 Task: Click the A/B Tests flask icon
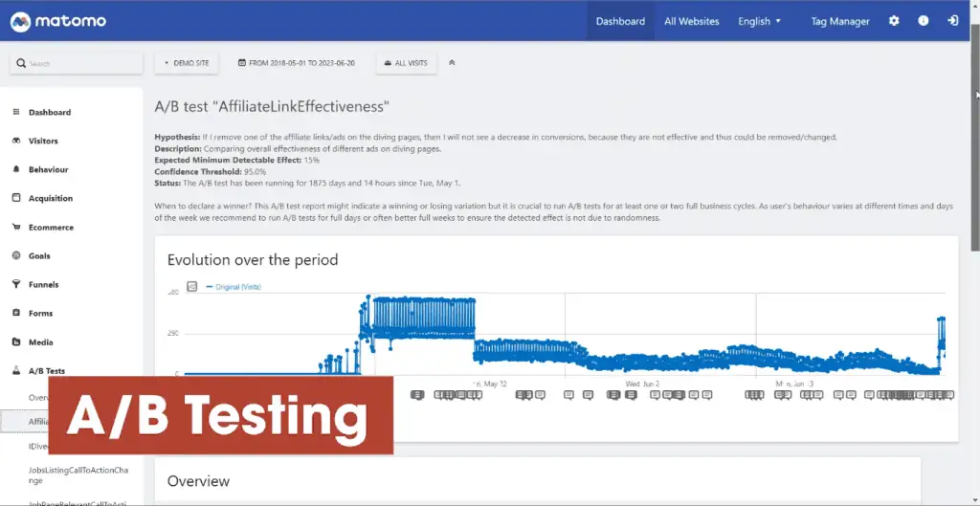tap(16, 371)
